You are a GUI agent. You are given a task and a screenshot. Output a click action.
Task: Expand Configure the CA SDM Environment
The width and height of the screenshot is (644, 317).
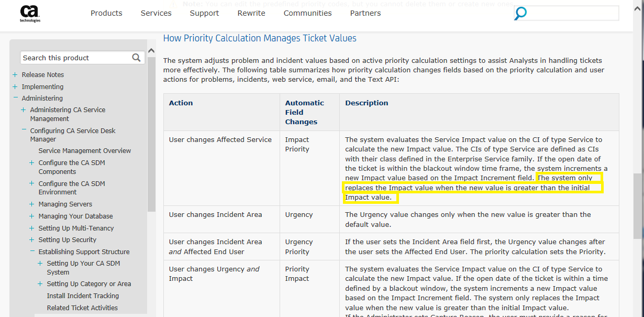pyautogui.click(x=31, y=183)
